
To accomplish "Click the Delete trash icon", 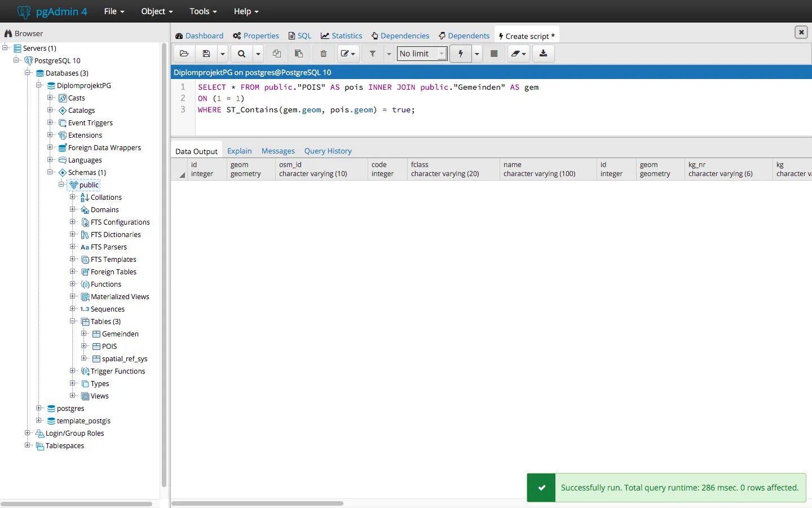I will click(x=324, y=54).
